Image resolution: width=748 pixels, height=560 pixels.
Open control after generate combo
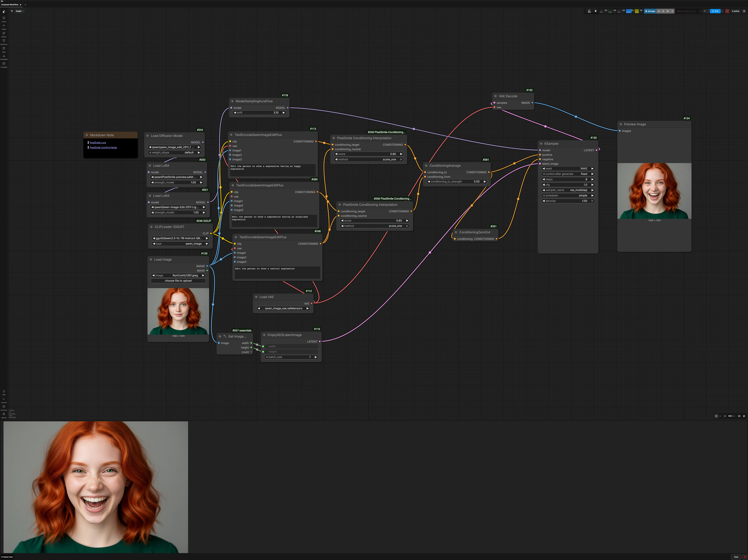(x=568, y=174)
